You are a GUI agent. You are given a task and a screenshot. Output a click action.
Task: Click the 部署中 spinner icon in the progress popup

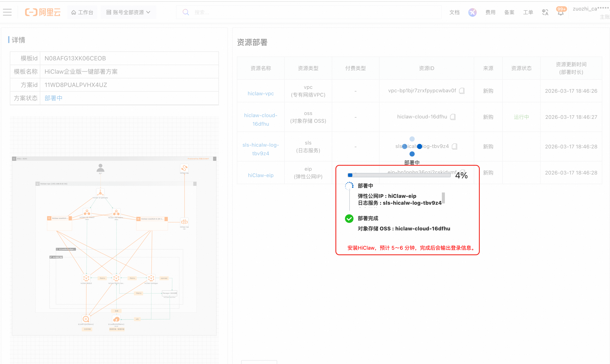tap(349, 186)
